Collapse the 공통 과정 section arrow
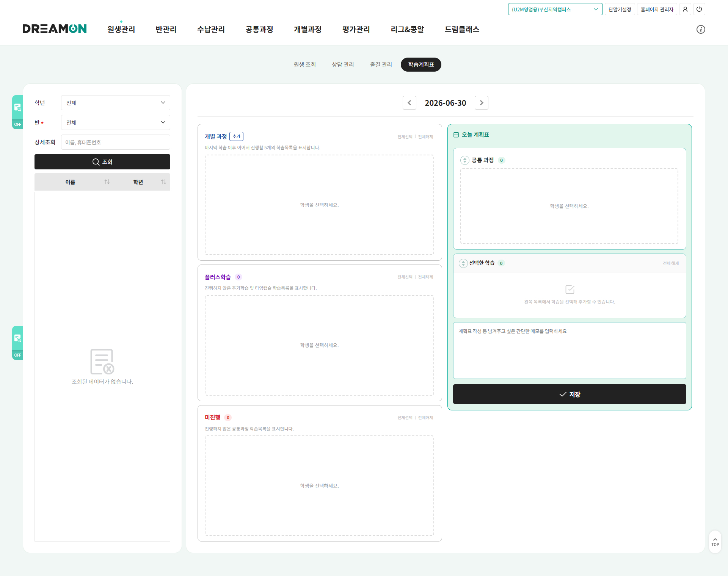728x576 pixels. pos(465,160)
